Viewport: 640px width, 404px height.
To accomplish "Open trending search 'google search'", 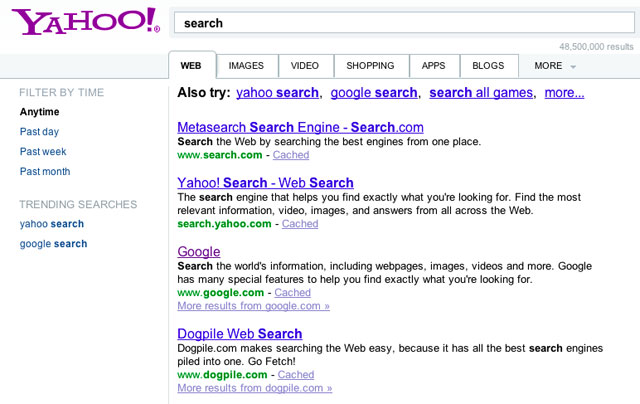I will 53,244.
